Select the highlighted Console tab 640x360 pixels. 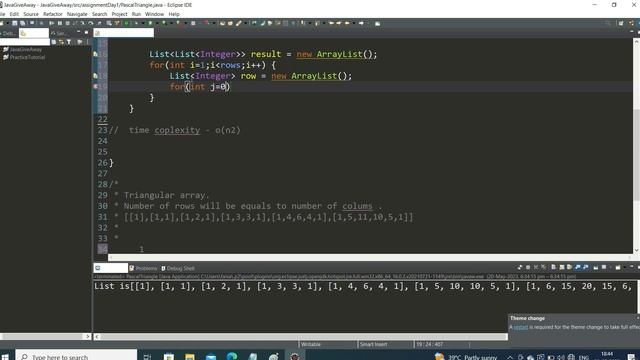[x=111, y=268]
